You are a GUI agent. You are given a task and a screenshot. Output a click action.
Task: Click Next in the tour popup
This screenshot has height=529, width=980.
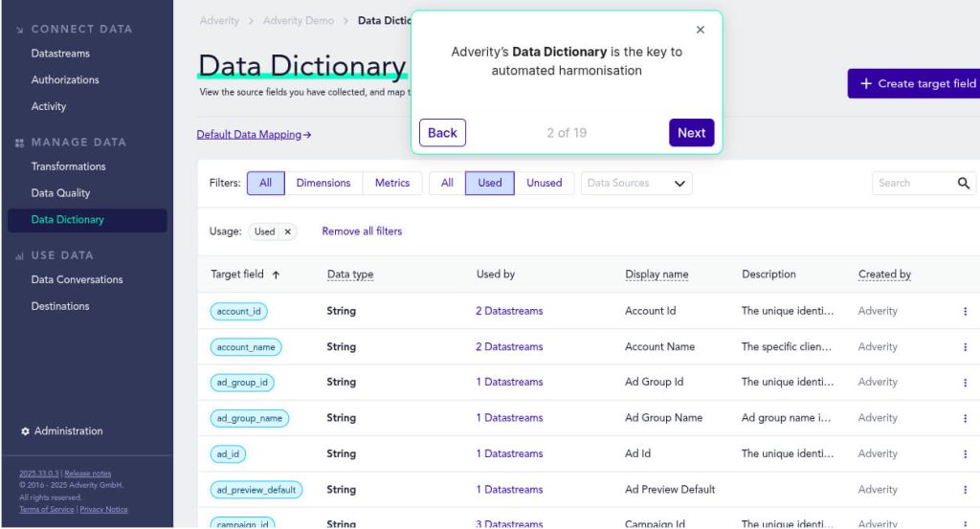coord(691,133)
